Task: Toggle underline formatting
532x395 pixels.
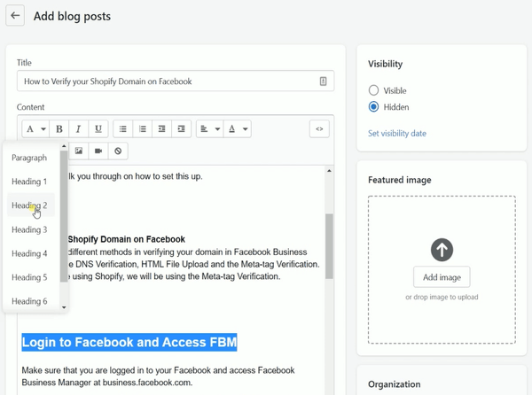Action: point(98,129)
